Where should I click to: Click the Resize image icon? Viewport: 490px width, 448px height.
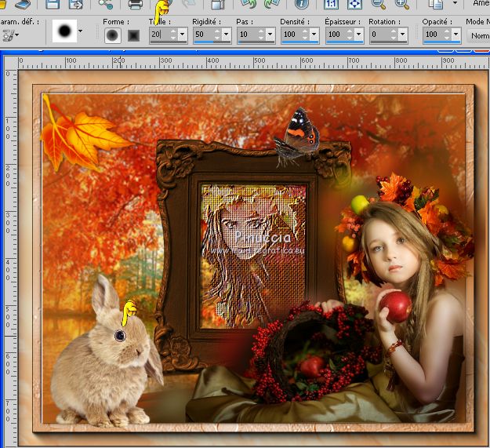[218, 4]
